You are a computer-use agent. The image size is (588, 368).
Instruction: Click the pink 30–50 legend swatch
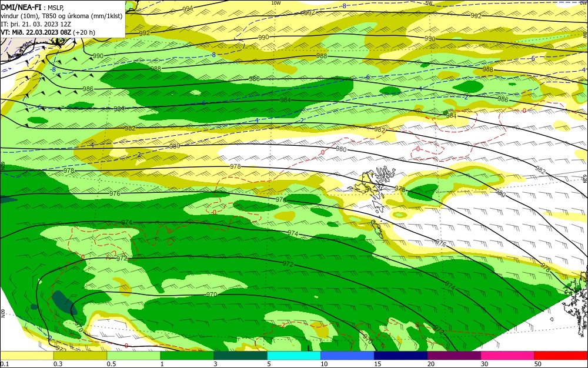[508, 356]
